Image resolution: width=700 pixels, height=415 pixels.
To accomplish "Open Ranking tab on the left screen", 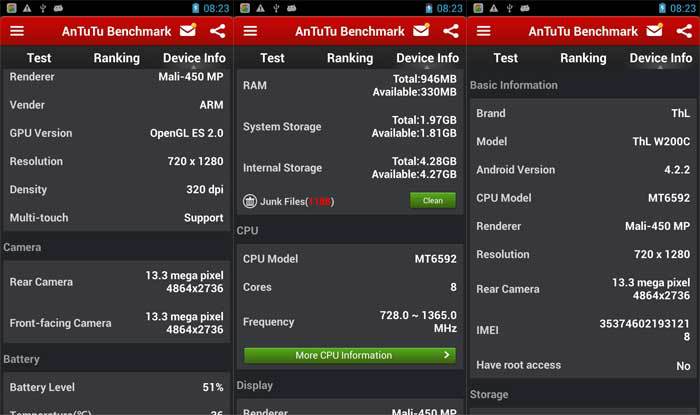I will click(x=116, y=58).
